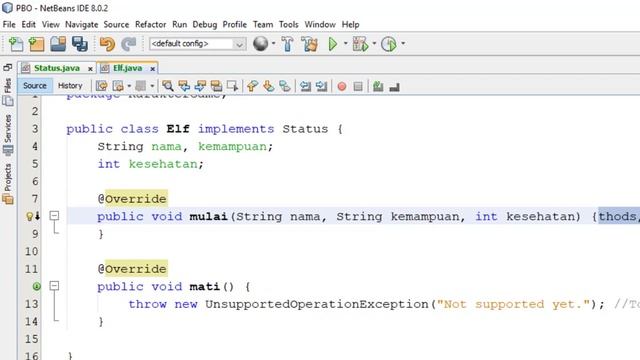Screen dimensions: 640x360
Task: Click the Comment icon in editor toolbar
Action: click(x=378, y=86)
